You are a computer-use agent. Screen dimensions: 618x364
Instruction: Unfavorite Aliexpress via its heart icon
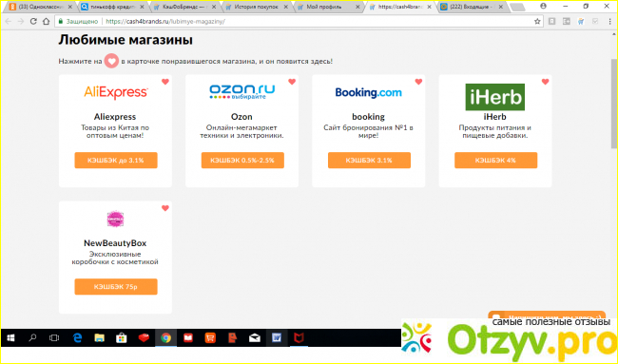coord(165,82)
